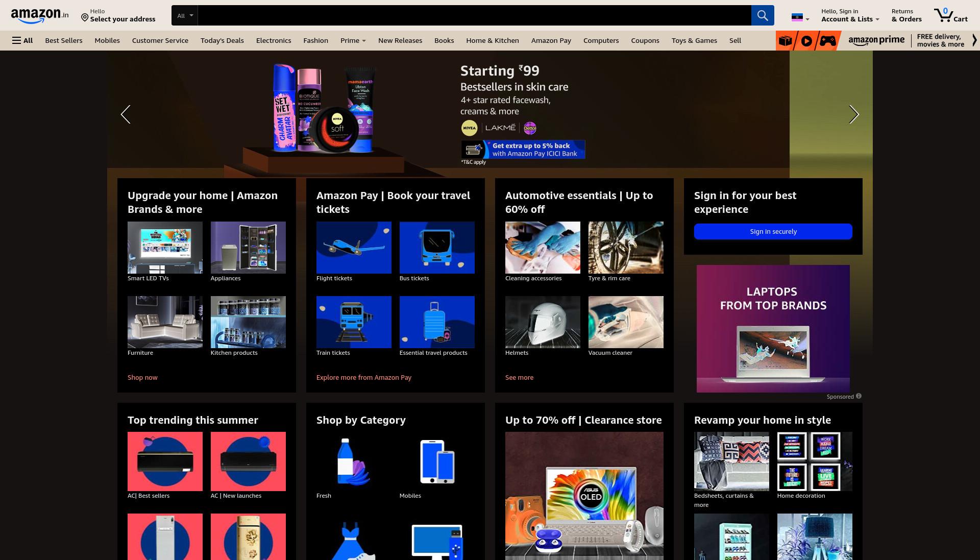Open the Laptops from top brands ad

click(773, 328)
